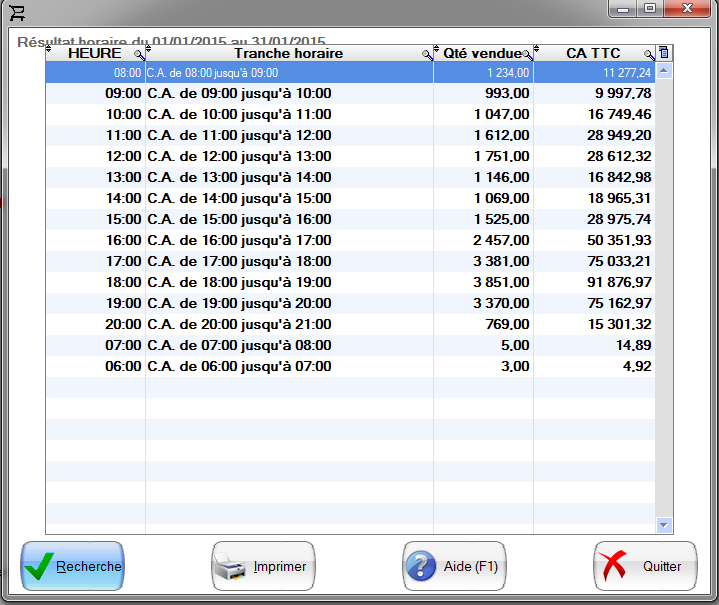Select the 06:00 jusqu'à 07:00 row
The width and height of the screenshot is (719, 605).
[350, 367]
